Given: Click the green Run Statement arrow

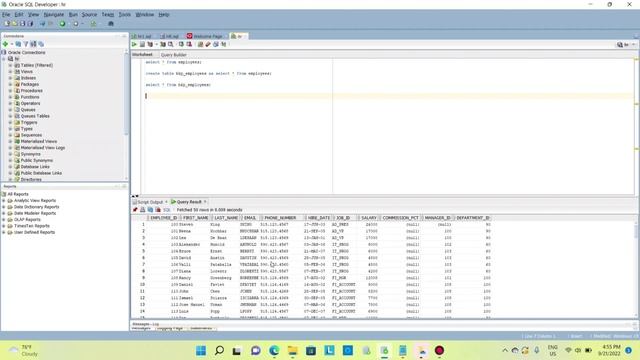Looking at the screenshot, I should tap(134, 44).
